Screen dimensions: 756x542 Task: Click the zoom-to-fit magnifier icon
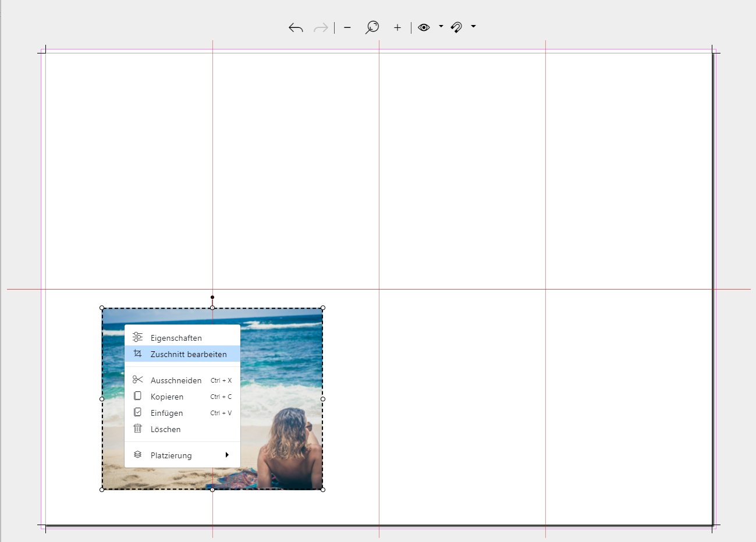click(x=372, y=27)
